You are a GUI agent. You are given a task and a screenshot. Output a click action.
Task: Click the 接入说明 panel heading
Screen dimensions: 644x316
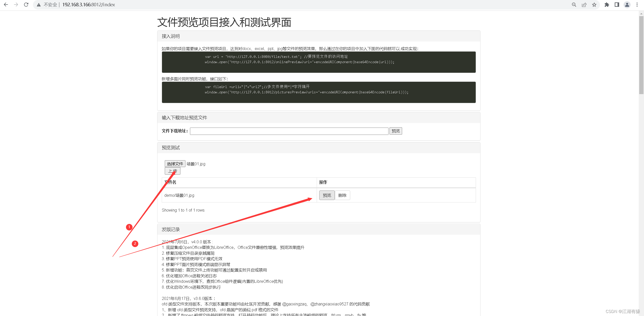[319, 36]
